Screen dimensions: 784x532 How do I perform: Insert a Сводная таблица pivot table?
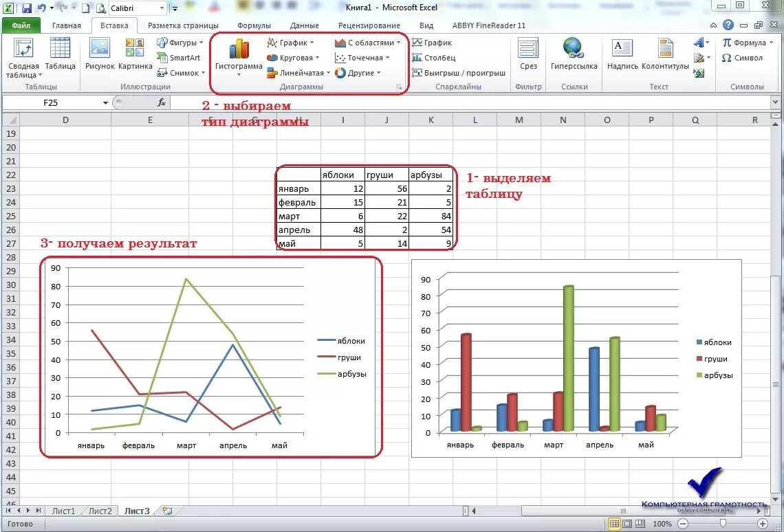tap(23, 59)
